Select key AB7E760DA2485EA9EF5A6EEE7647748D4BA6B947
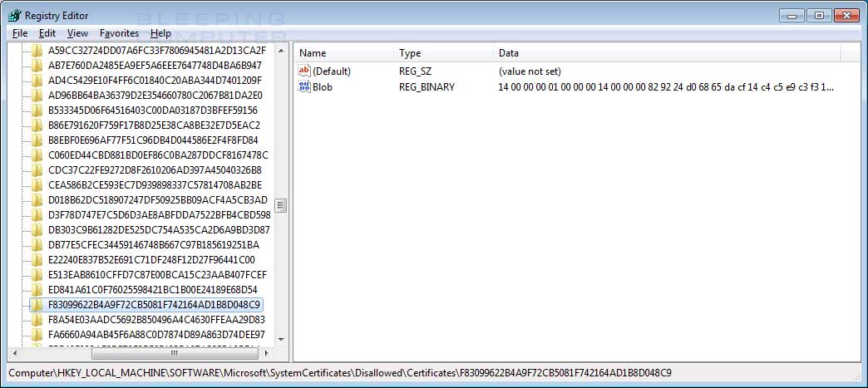The image size is (868, 388). point(155,66)
